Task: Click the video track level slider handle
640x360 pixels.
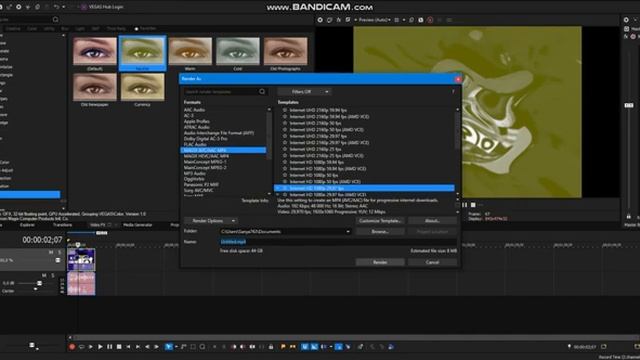Action: (58, 260)
